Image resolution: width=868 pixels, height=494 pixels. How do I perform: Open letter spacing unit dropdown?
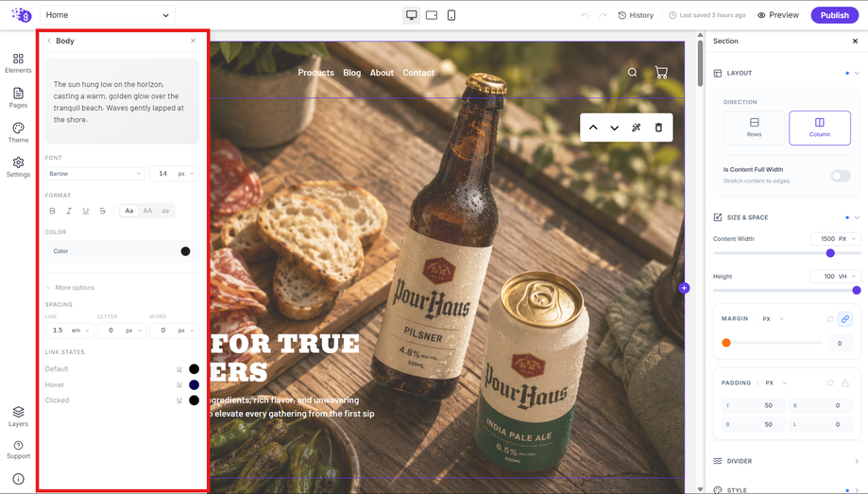click(x=133, y=331)
